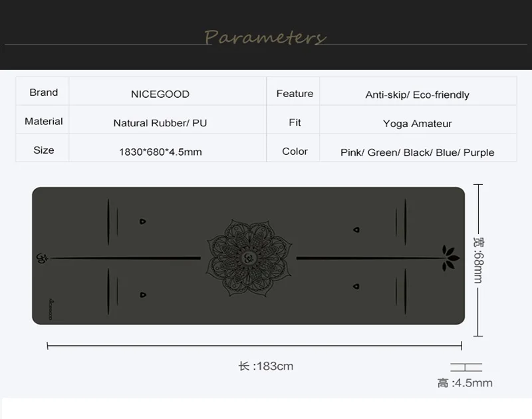The height and width of the screenshot is (419, 532).
Task: Select the Anti-skip/ Eco-friendly feature cell
Action: 418,94
